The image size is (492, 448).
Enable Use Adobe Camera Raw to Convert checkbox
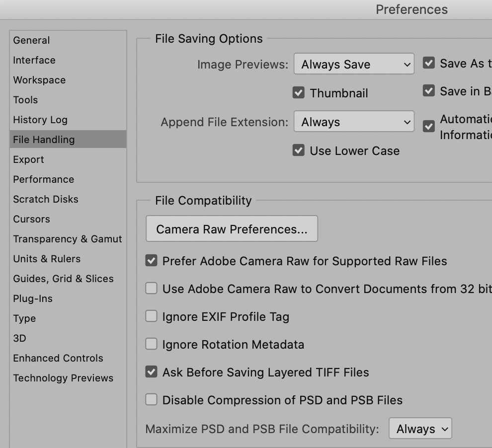tap(151, 289)
